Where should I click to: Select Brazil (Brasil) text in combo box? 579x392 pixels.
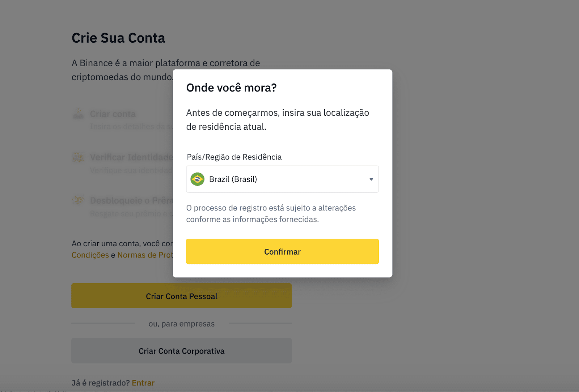(233, 179)
